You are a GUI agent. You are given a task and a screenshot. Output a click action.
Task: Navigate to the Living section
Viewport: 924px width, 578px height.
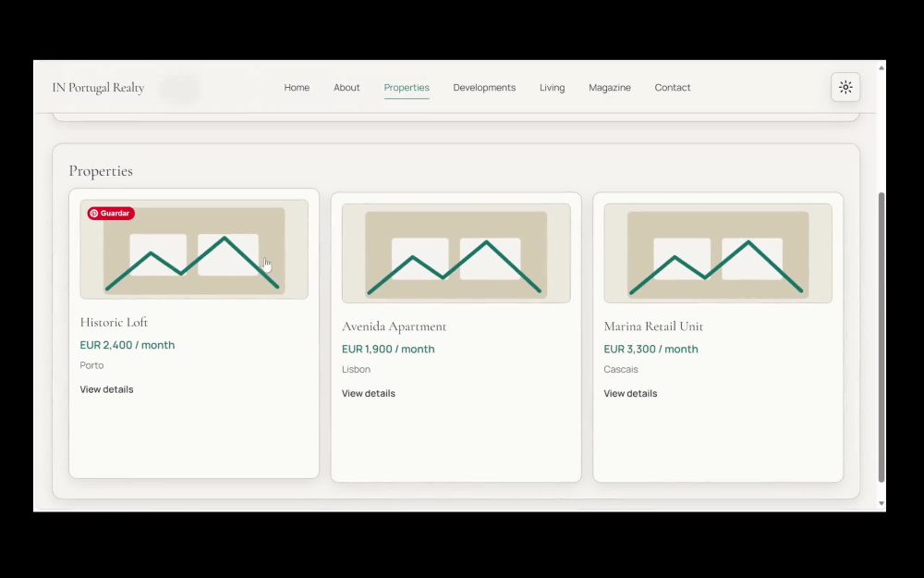click(553, 87)
